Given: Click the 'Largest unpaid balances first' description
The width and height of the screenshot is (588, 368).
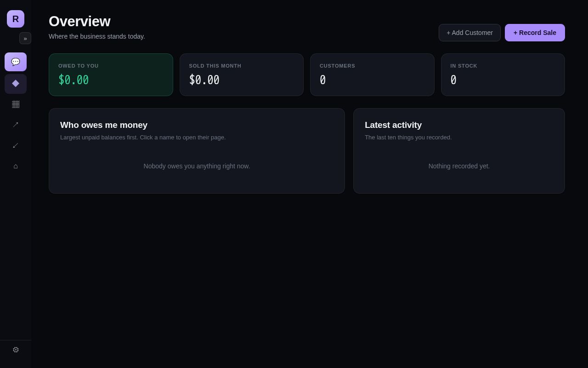Looking at the screenshot, I should tap(143, 138).
